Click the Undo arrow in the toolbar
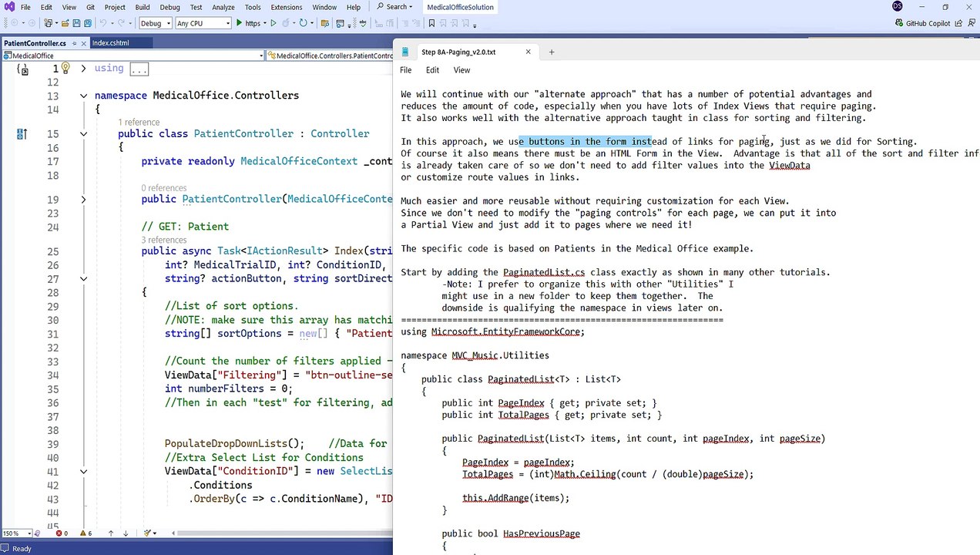The image size is (980, 555). 103,23
